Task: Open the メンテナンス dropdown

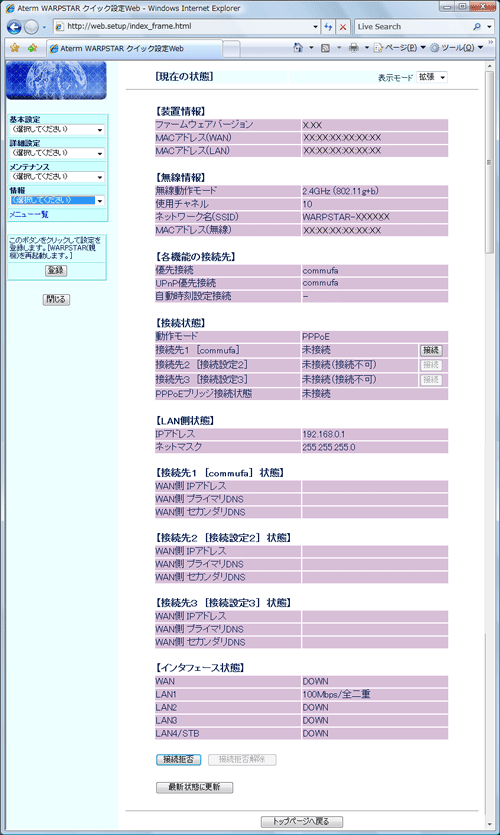Action: click(x=57, y=177)
